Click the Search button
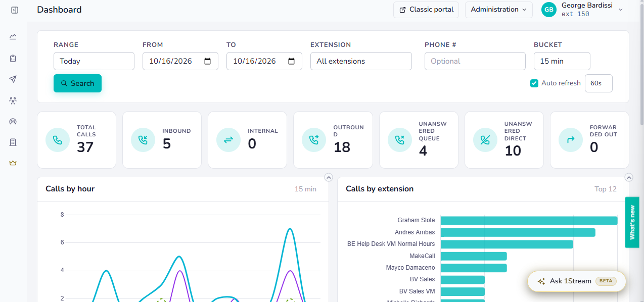This screenshot has height=302, width=644. [78, 83]
